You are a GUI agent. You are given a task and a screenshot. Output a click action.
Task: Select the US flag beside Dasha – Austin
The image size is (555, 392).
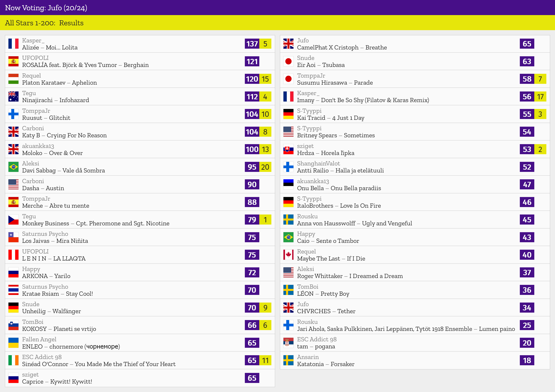(x=13, y=184)
